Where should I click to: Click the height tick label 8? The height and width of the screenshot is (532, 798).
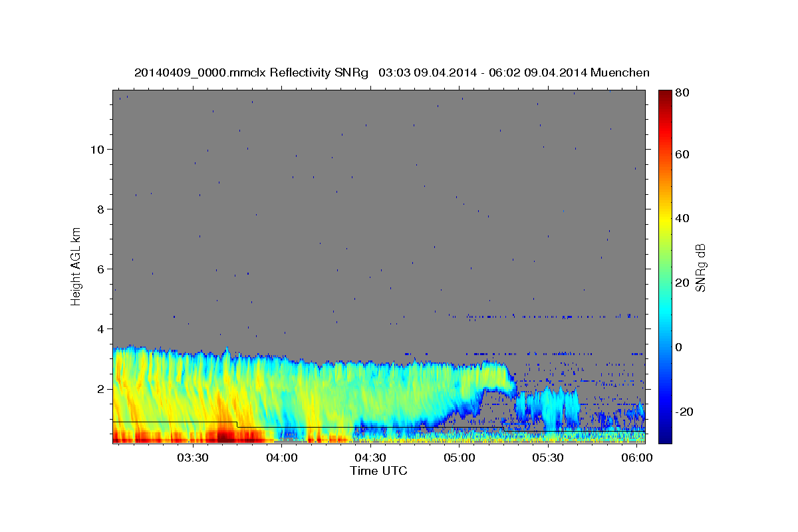pyautogui.click(x=101, y=209)
